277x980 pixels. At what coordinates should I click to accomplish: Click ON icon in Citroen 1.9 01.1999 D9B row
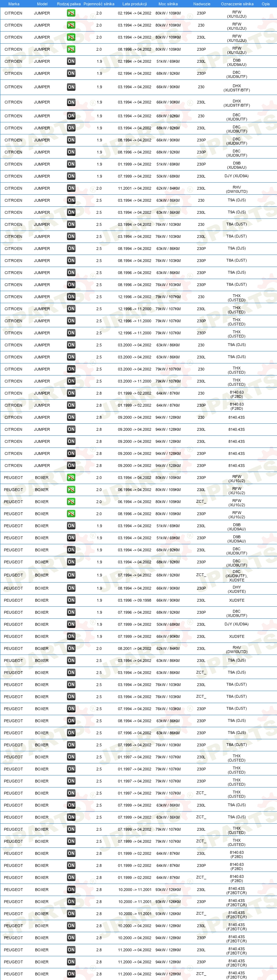coord(71,165)
